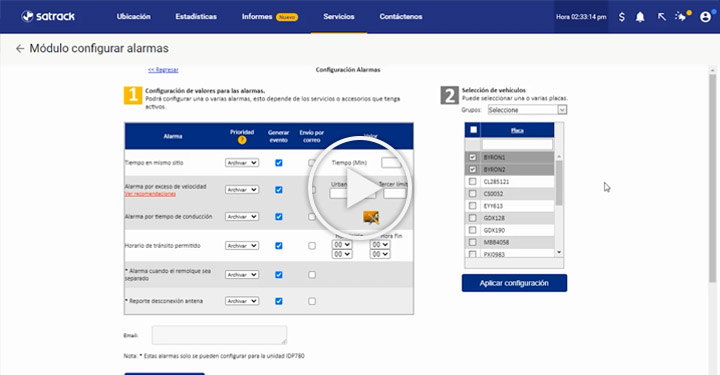Click the vehicle list scroll down arrow
The height and width of the screenshot is (375, 720).
click(x=559, y=252)
